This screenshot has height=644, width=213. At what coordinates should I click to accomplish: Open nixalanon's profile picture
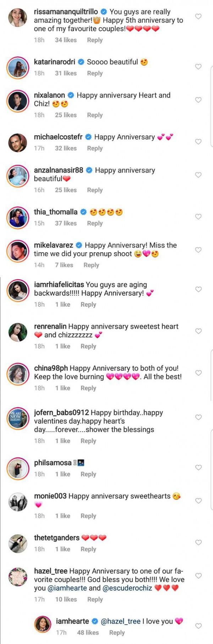click(17, 101)
